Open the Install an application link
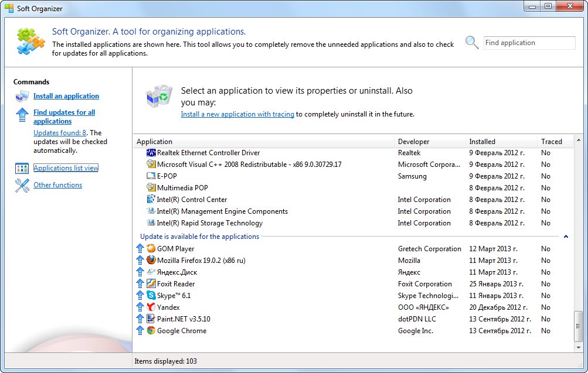588x373 pixels. click(x=66, y=96)
